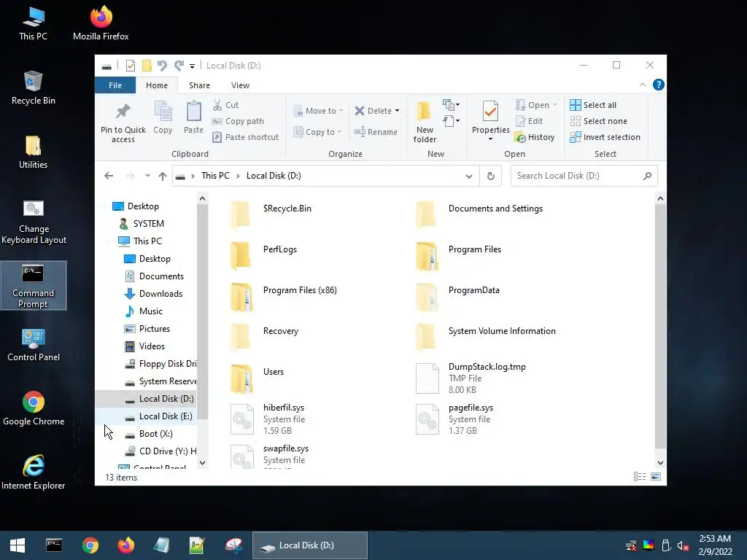747x560 pixels.
Task: Click Select all
Action: coord(594,105)
